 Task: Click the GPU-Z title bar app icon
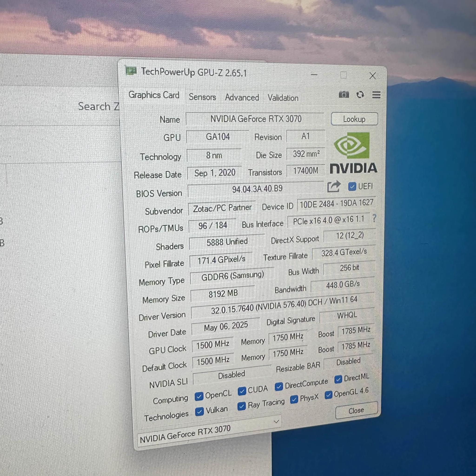(131, 71)
